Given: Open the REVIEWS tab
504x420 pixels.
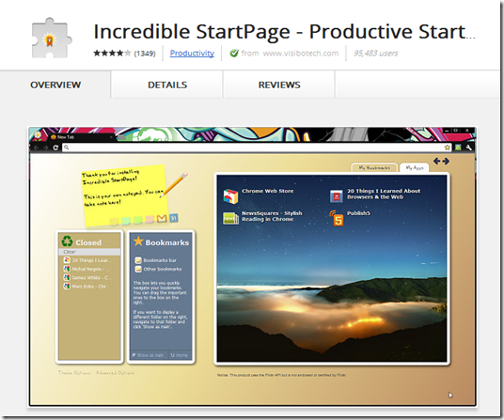Looking at the screenshot, I should pos(279,85).
